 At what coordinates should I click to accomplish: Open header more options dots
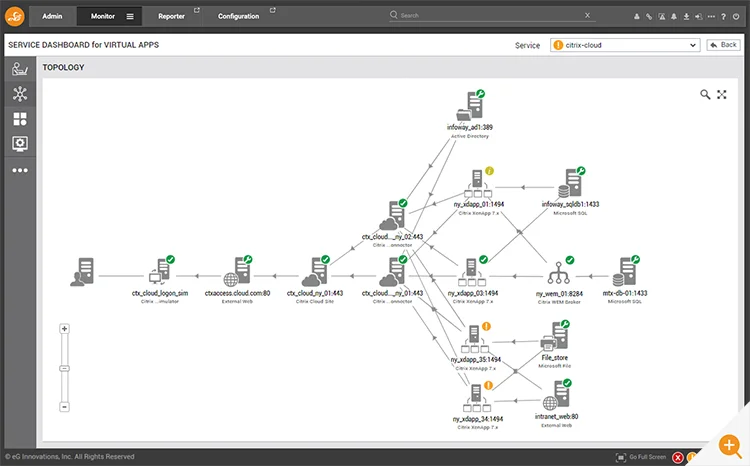[x=711, y=17]
